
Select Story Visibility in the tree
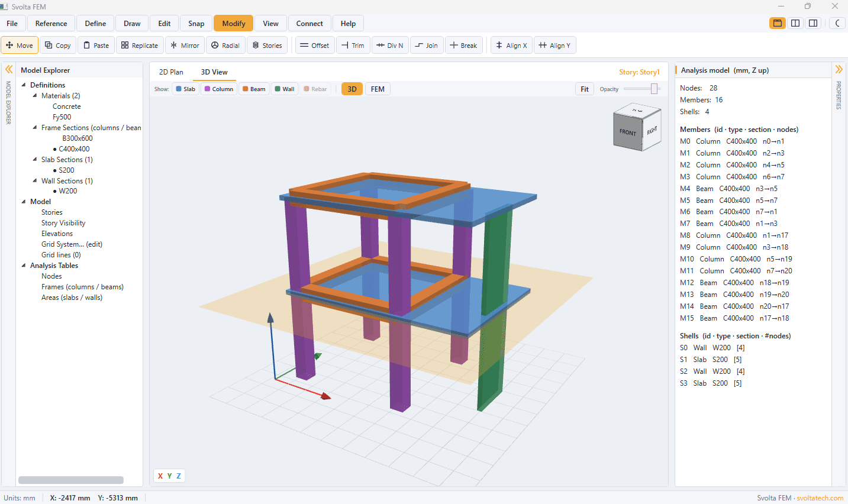click(63, 223)
